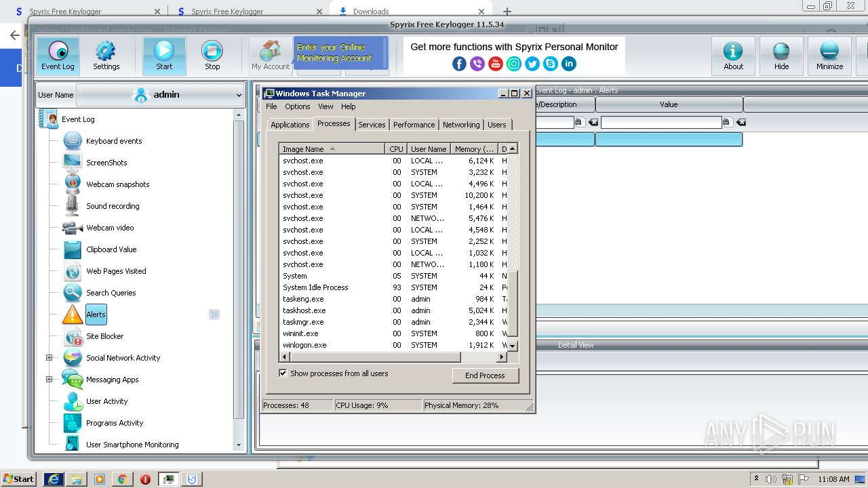Click End Process button
868x488 pixels.
point(485,375)
